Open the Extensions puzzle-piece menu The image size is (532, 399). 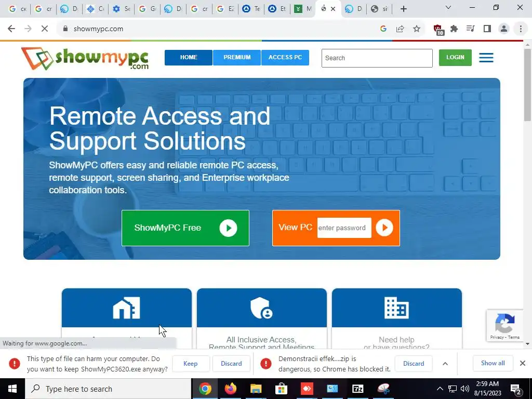click(x=454, y=29)
